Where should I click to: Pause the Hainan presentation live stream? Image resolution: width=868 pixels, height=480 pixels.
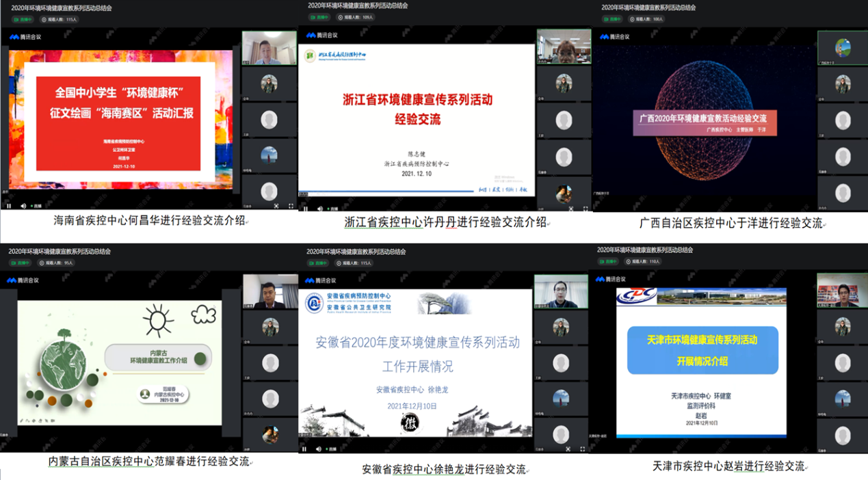coord(9,205)
